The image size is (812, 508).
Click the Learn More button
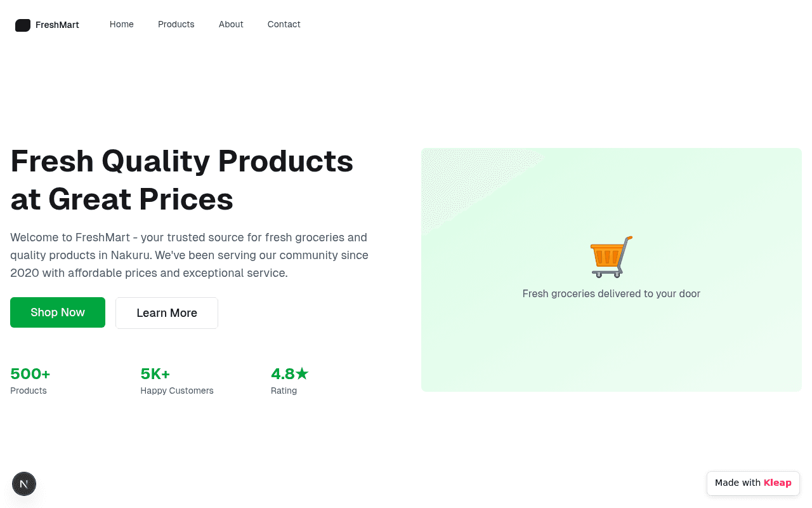coord(167,313)
